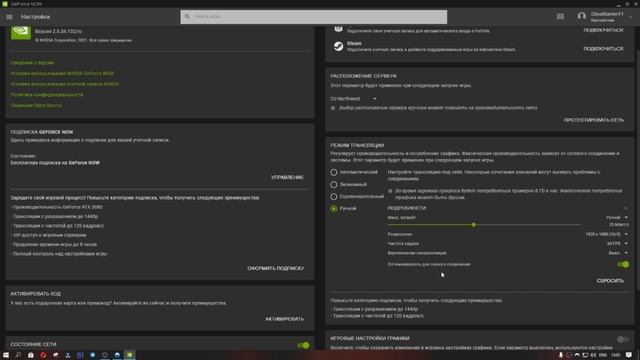Show hidden system tray icons
640x360 pixels.
click(577, 355)
